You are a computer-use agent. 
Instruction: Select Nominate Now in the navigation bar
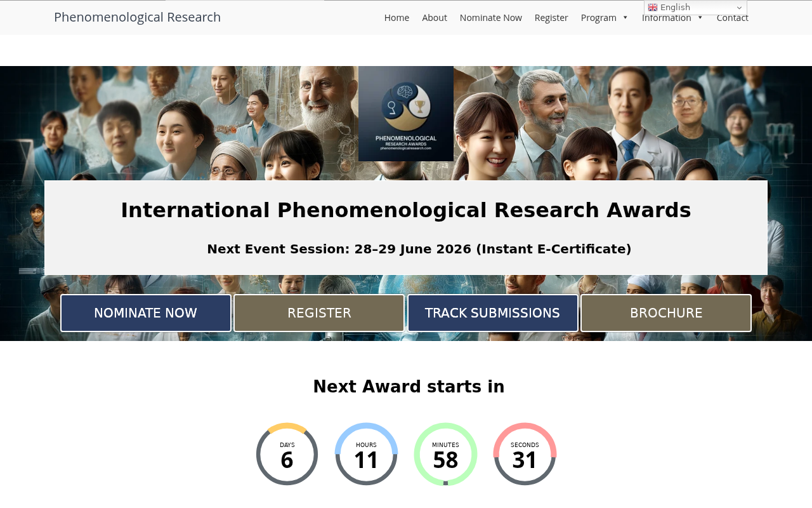[491, 18]
